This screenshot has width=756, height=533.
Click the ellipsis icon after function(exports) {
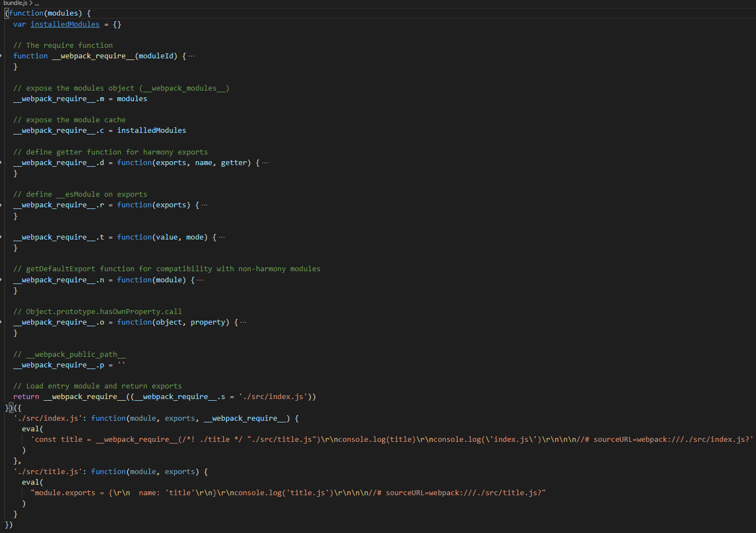[204, 205]
